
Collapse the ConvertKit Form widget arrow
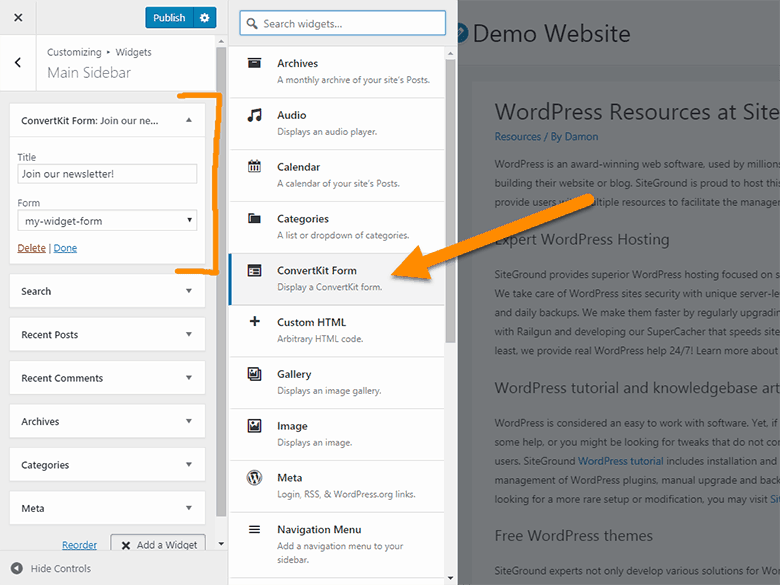tap(189, 120)
